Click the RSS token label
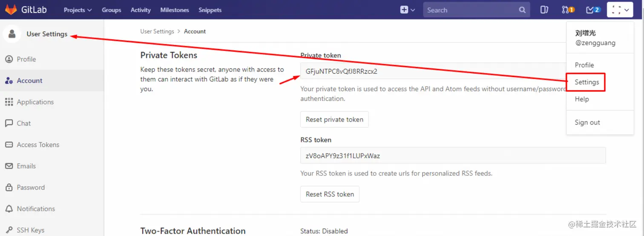The height and width of the screenshot is (236, 644). coord(316,140)
